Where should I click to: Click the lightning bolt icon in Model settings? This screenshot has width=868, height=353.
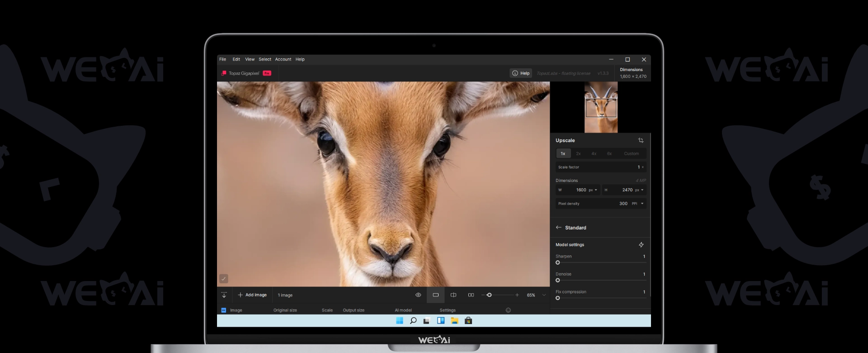click(x=641, y=245)
